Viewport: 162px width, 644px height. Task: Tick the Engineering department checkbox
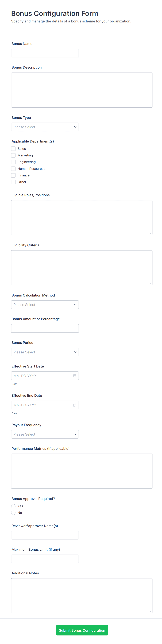coord(14,162)
